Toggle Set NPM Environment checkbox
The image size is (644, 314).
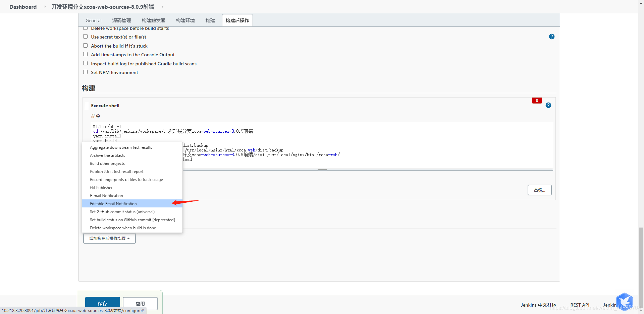point(85,72)
